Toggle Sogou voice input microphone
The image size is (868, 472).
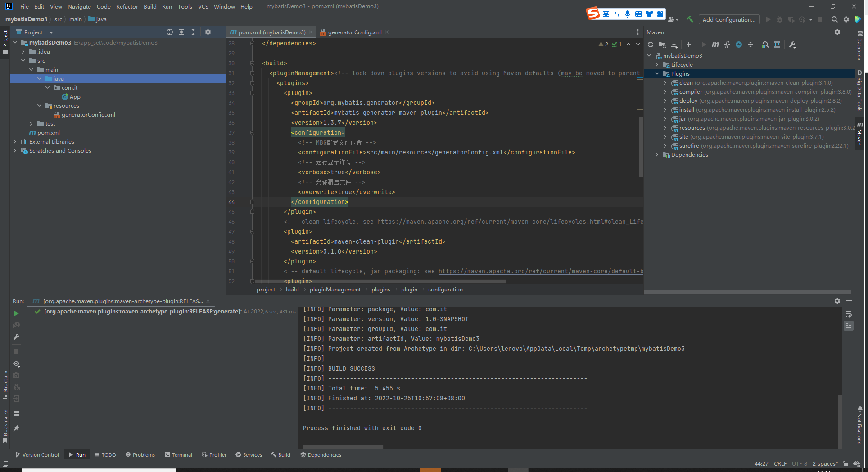tap(627, 14)
